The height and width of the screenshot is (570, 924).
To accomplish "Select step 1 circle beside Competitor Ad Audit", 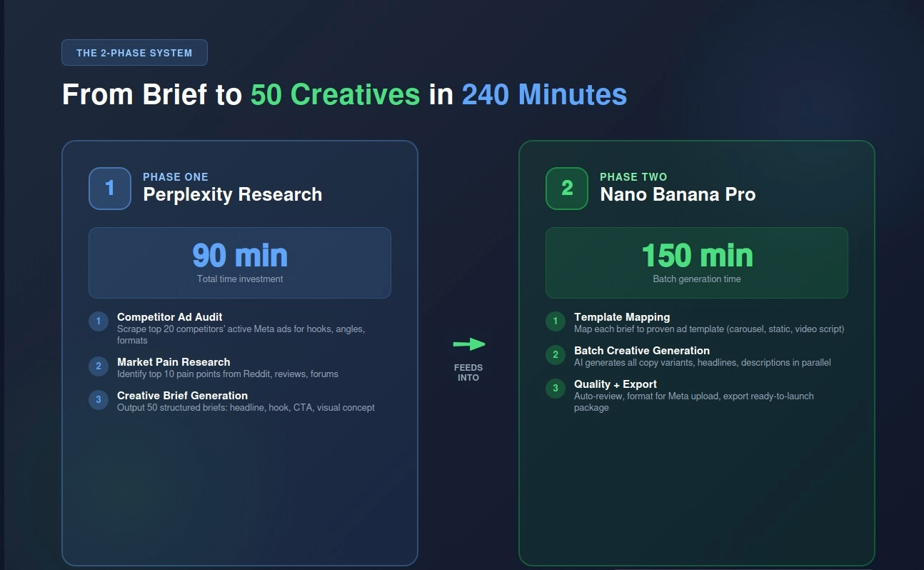I will tap(99, 321).
